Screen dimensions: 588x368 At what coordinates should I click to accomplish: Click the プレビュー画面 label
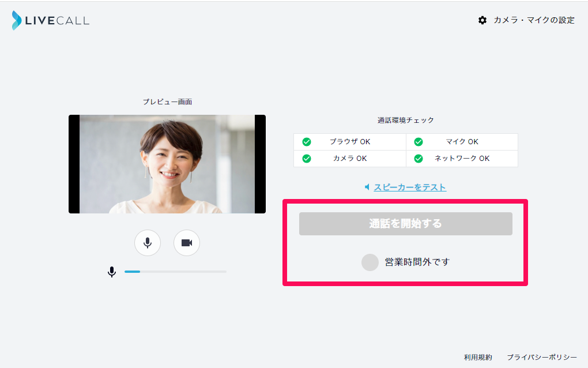(x=167, y=102)
